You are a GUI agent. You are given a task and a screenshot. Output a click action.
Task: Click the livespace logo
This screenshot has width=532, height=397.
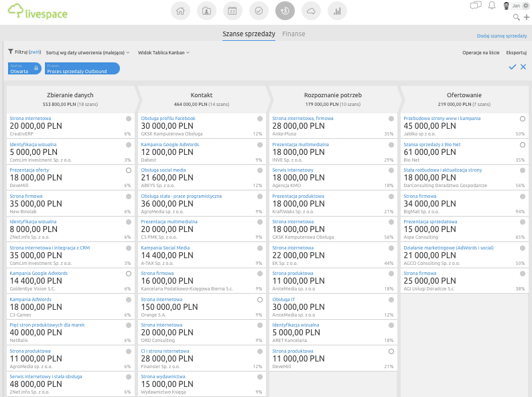click(38, 11)
